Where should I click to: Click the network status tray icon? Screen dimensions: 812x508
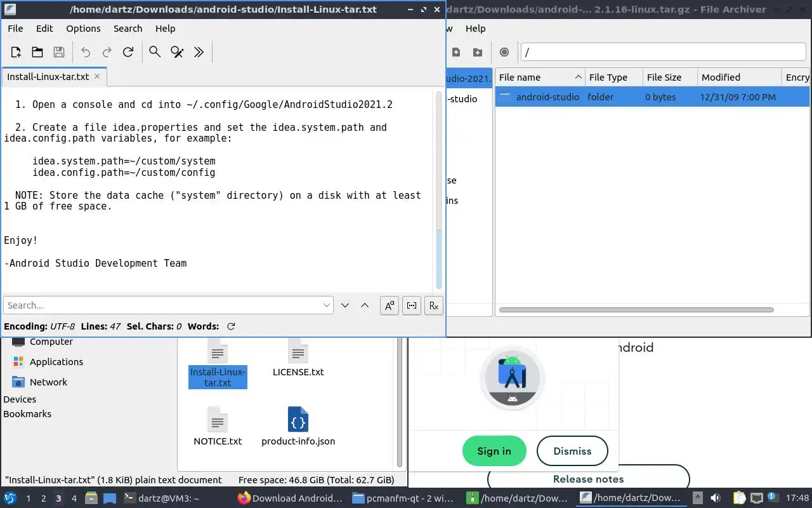click(757, 498)
